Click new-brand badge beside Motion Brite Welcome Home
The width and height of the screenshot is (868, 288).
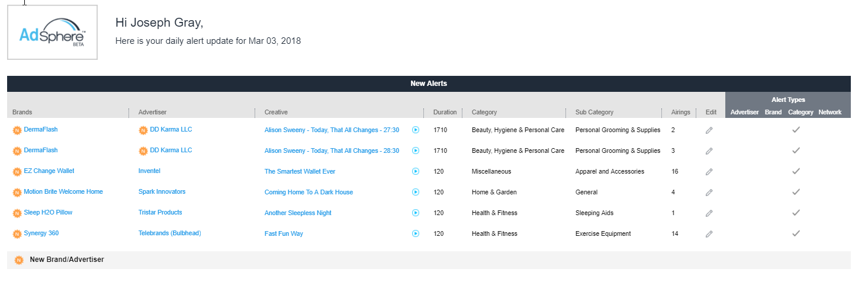coord(17,193)
